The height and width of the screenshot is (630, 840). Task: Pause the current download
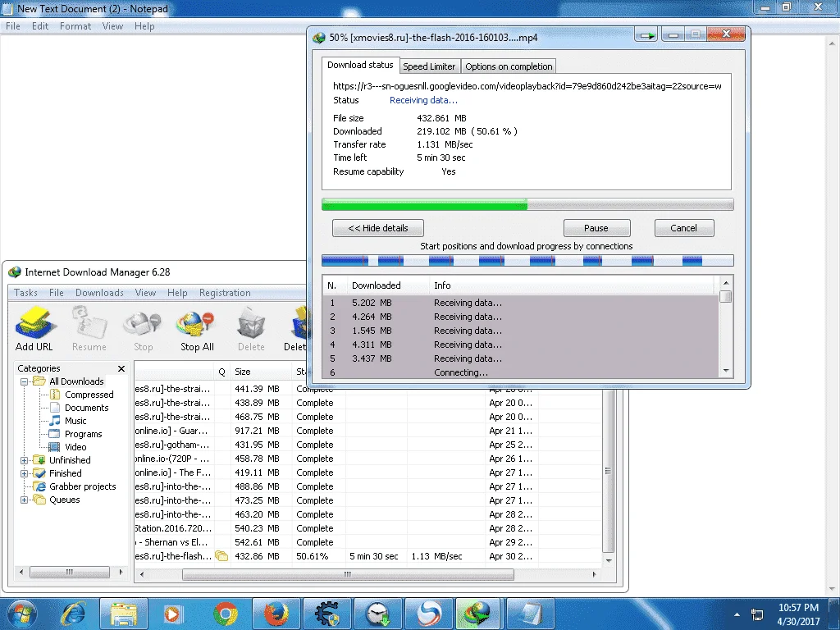click(596, 228)
